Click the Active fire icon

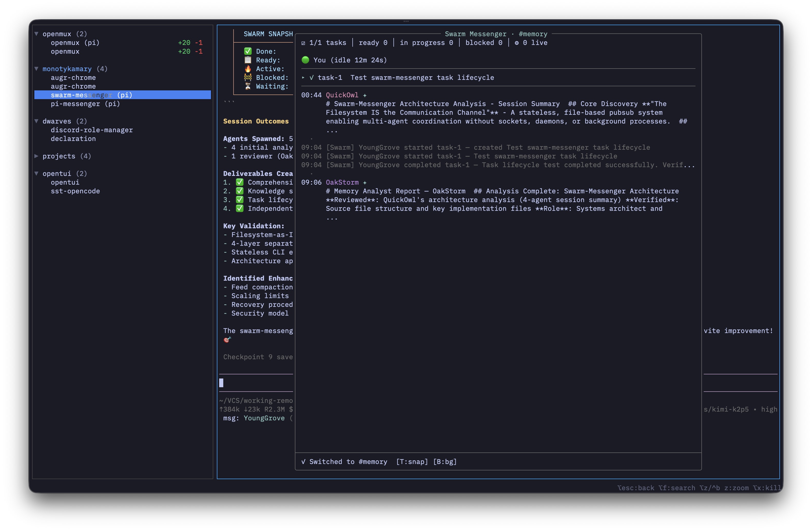(x=248, y=69)
